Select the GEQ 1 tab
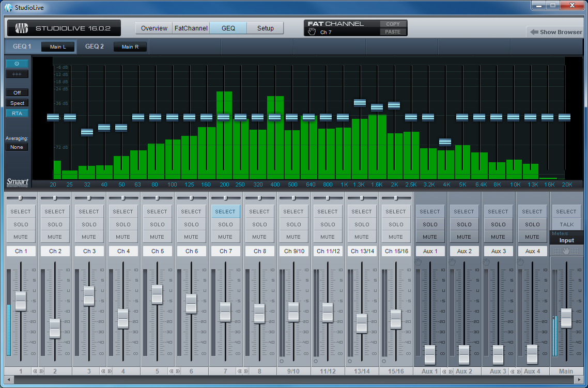The height and width of the screenshot is (388, 588). point(22,46)
